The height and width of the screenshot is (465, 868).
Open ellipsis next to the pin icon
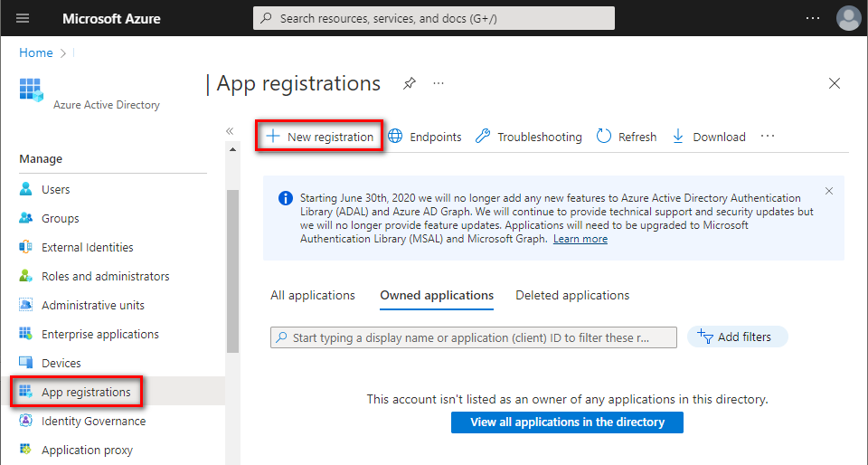coord(439,83)
